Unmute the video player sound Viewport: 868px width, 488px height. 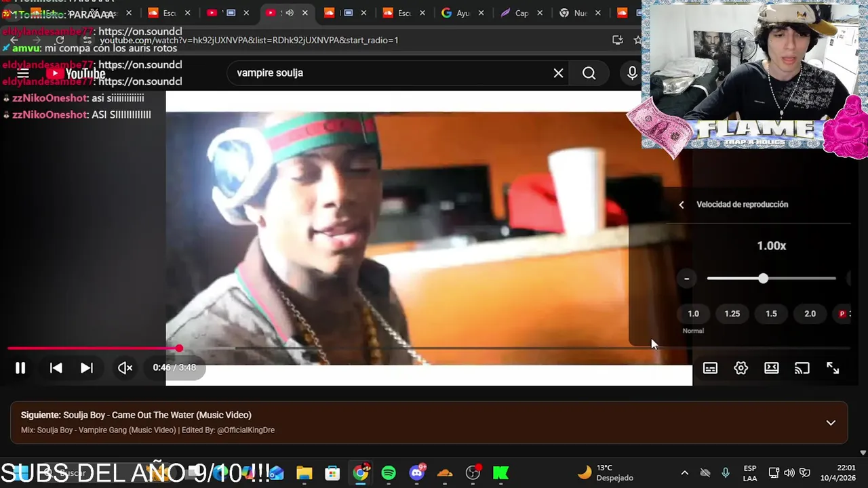tap(125, 368)
